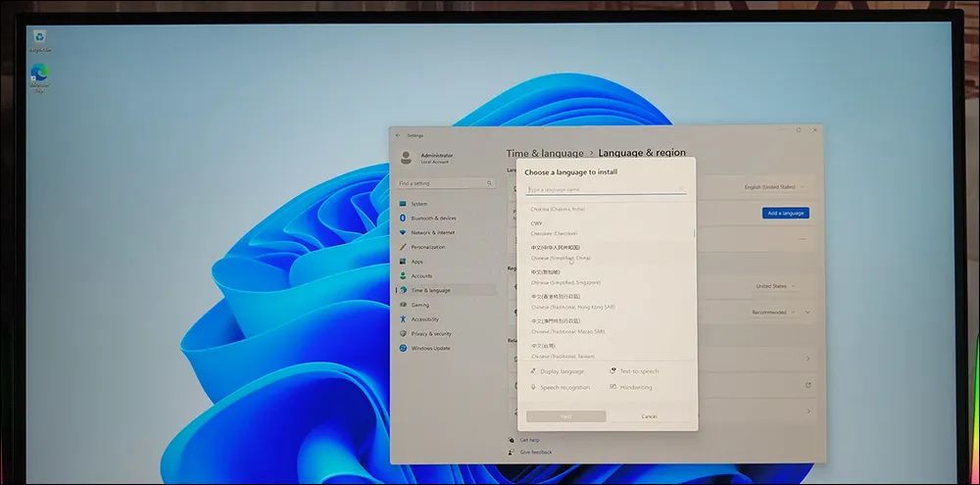
Task: Select Apps in the settings sidebar
Action: click(417, 262)
